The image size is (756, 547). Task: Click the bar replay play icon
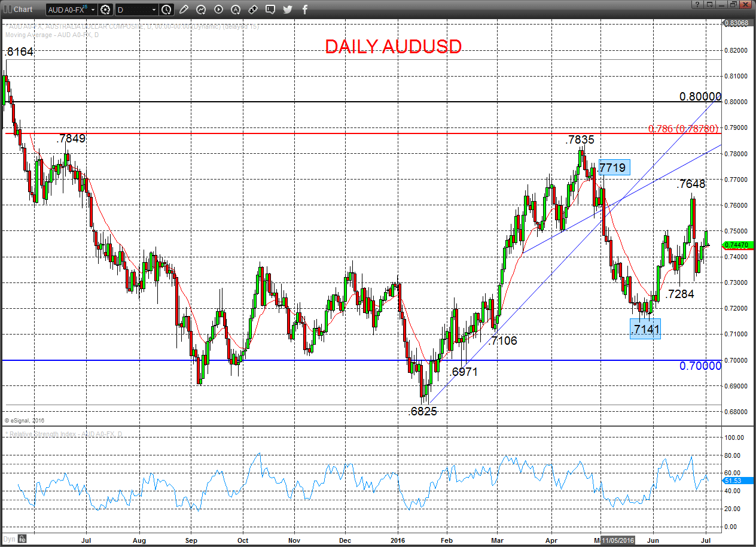coord(218,10)
